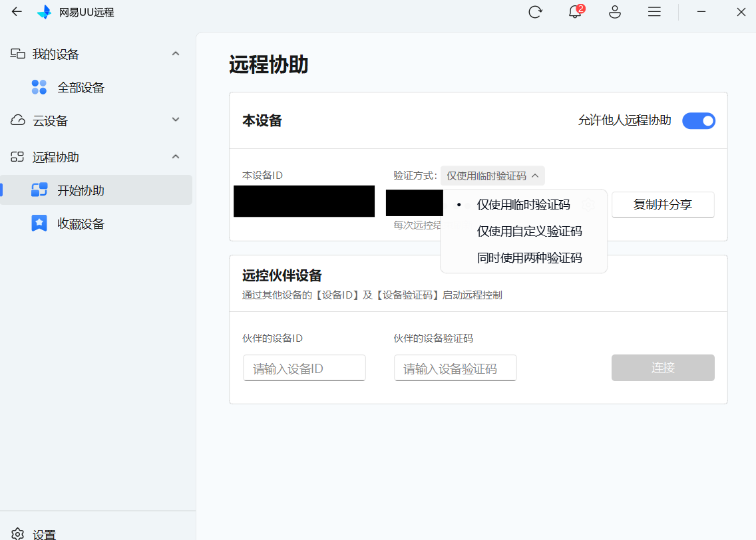Select 同时使用两种验证码 option
This screenshot has height=540, width=756.
click(524, 258)
